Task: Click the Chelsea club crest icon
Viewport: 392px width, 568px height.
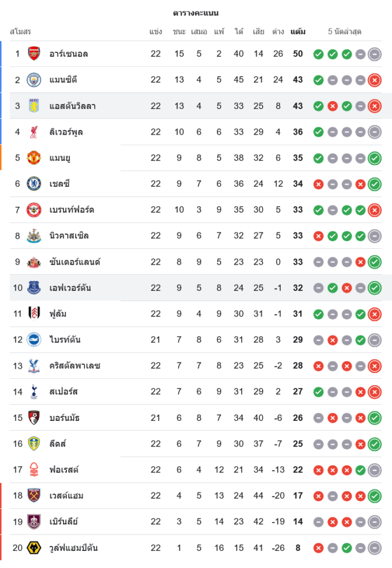Action: tap(34, 183)
